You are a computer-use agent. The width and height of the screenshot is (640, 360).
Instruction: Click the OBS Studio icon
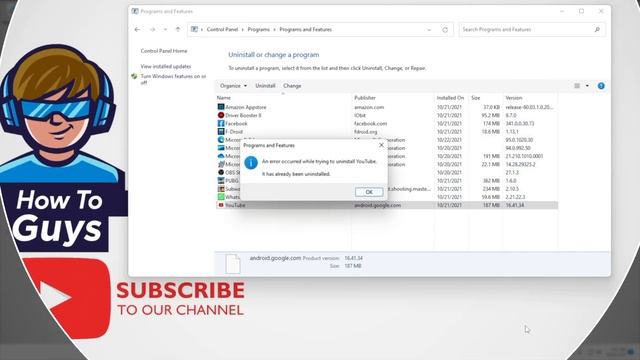[221, 172]
